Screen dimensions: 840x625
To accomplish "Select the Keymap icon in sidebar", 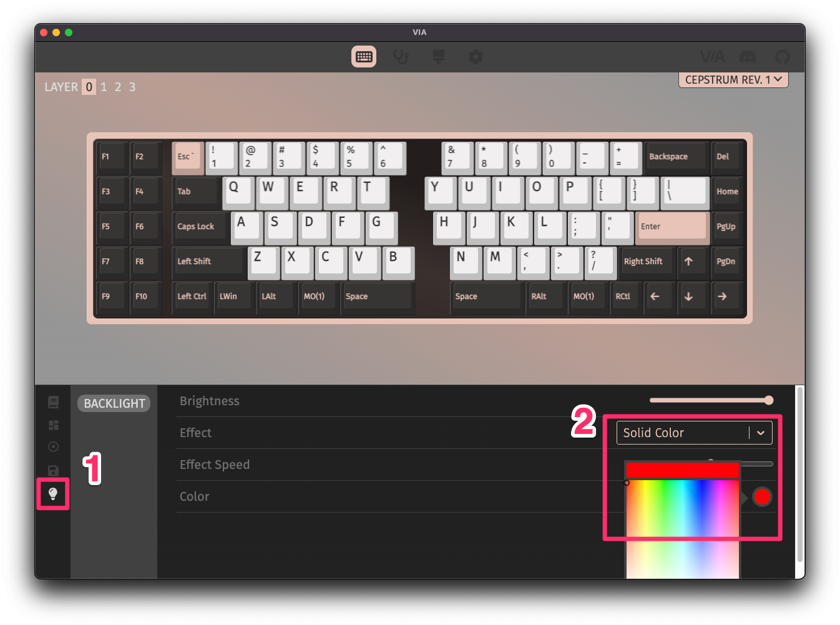I will [53, 402].
